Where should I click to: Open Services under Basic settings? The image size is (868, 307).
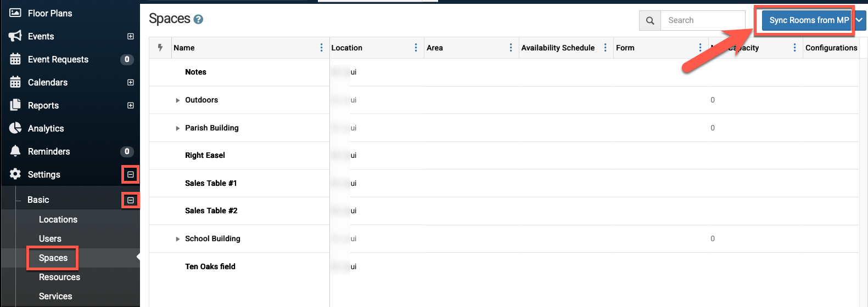[x=55, y=296]
